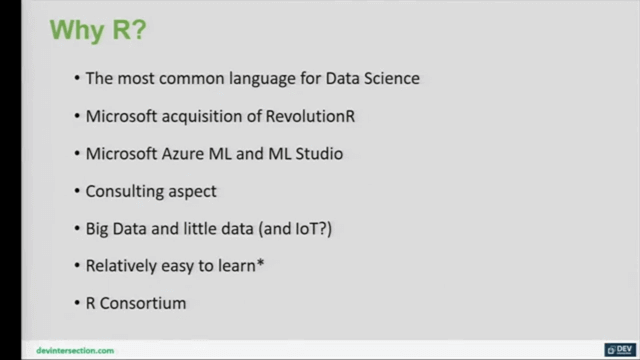
Task: Open the devintersection.com link
Action: [75, 351]
